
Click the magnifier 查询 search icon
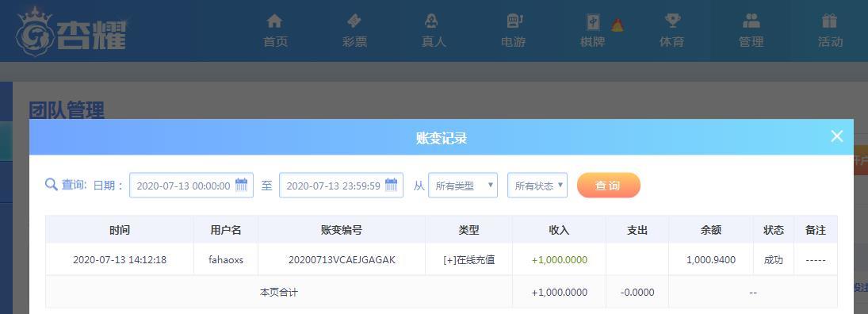pos(52,185)
